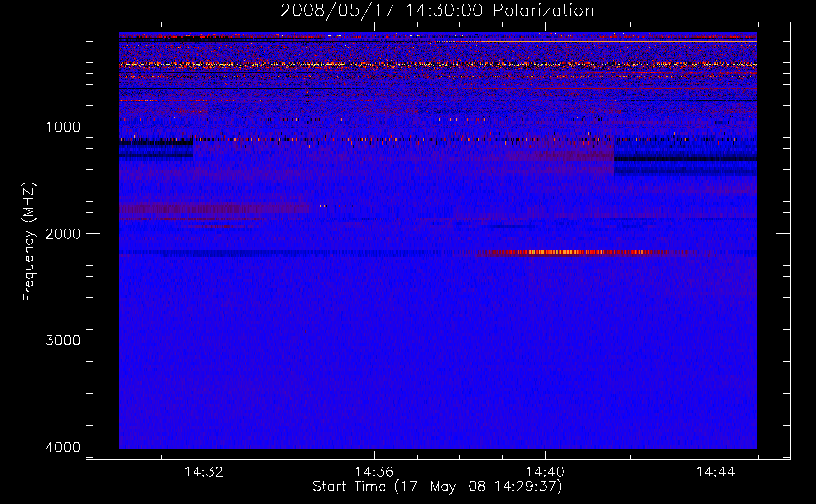Click the 14:32 time tick label
The height and width of the screenshot is (504, 816).
point(204,472)
